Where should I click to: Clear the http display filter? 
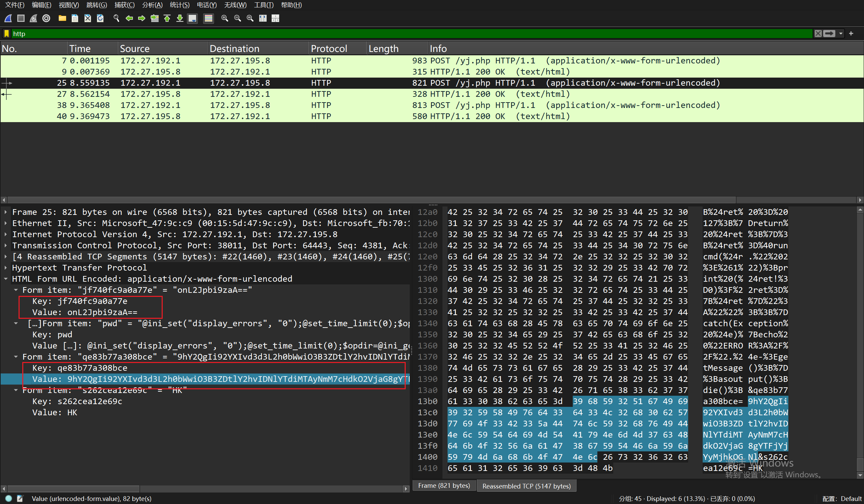pyautogui.click(x=818, y=34)
